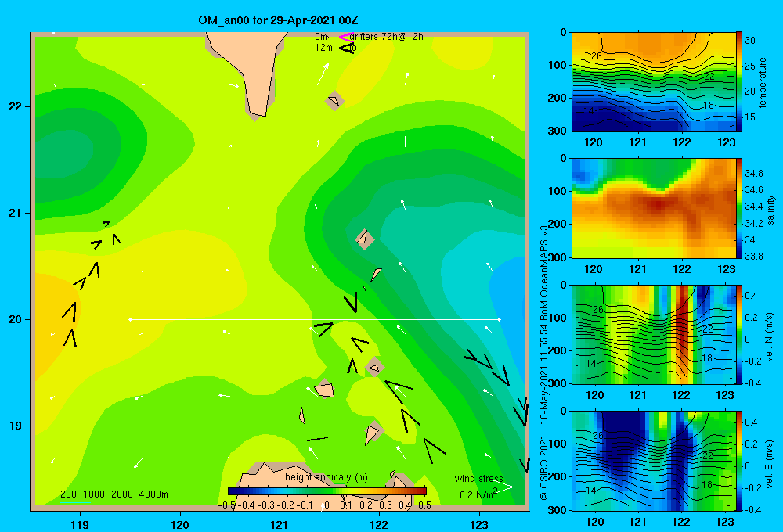The image size is (783, 532).
Task: Click the '4000m' bathymetry legend value
Action: coord(153,494)
